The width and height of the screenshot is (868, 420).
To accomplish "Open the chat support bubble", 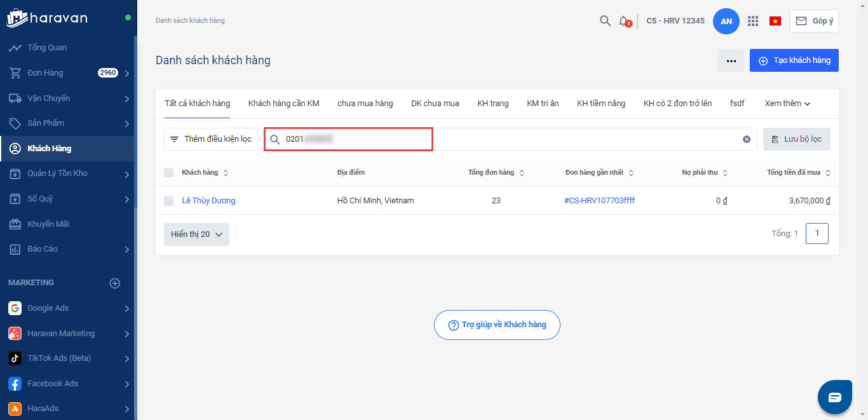I will [834, 397].
